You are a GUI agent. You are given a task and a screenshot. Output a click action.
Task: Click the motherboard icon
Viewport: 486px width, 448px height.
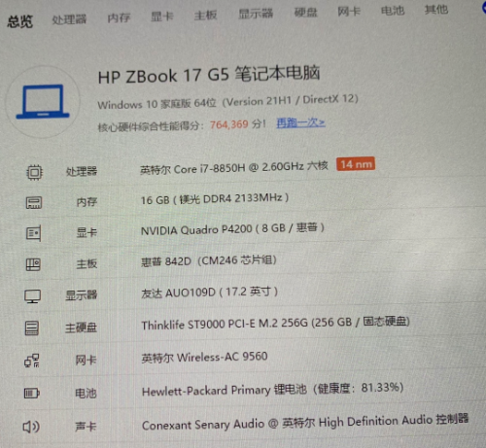coord(33,264)
